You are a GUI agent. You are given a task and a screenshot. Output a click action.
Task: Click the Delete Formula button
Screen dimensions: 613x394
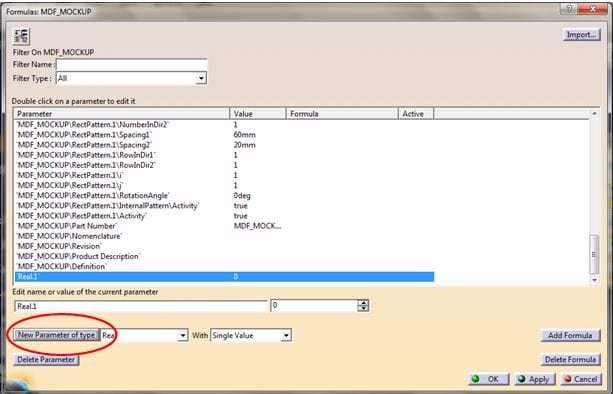click(x=570, y=360)
